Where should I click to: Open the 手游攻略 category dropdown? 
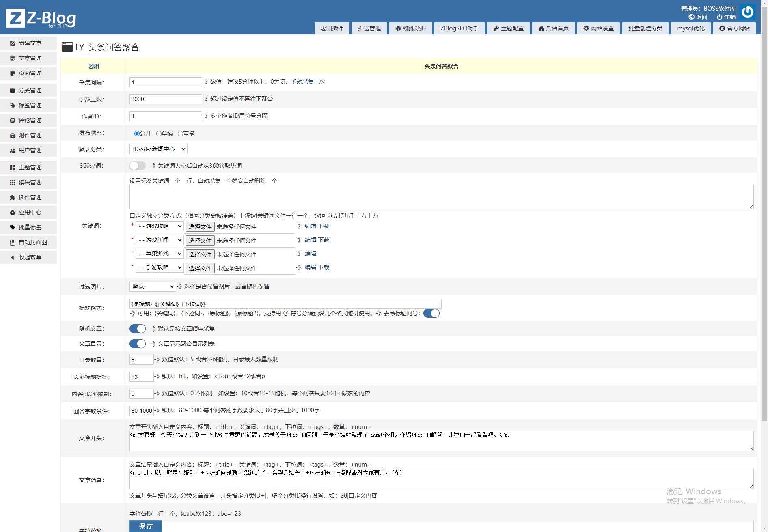click(160, 267)
